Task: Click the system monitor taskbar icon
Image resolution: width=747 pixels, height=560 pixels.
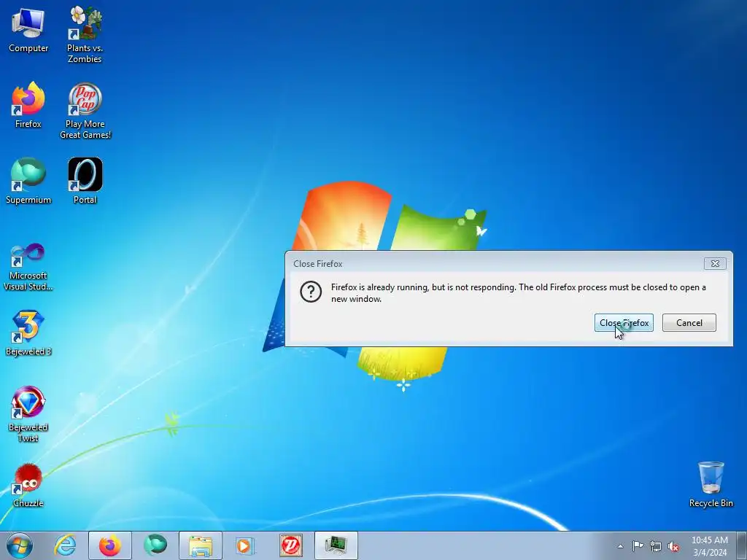Action: click(336, 545)
